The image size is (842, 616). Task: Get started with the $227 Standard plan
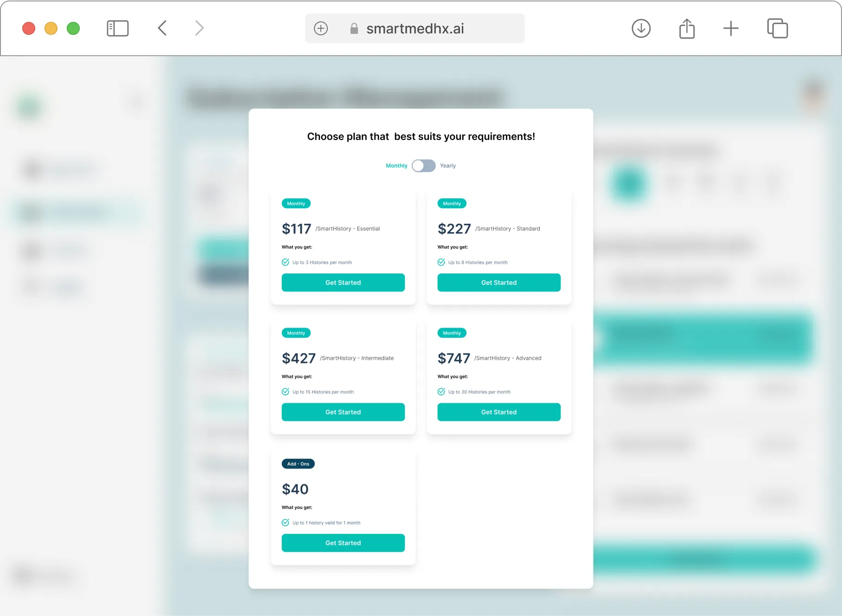pyautogui.click(x=499, y=282)
